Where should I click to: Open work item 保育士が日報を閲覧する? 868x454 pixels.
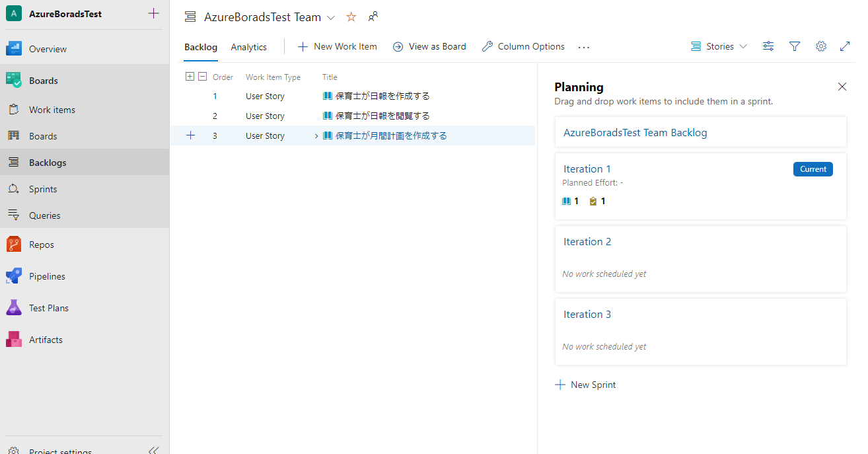click(382, 116)
